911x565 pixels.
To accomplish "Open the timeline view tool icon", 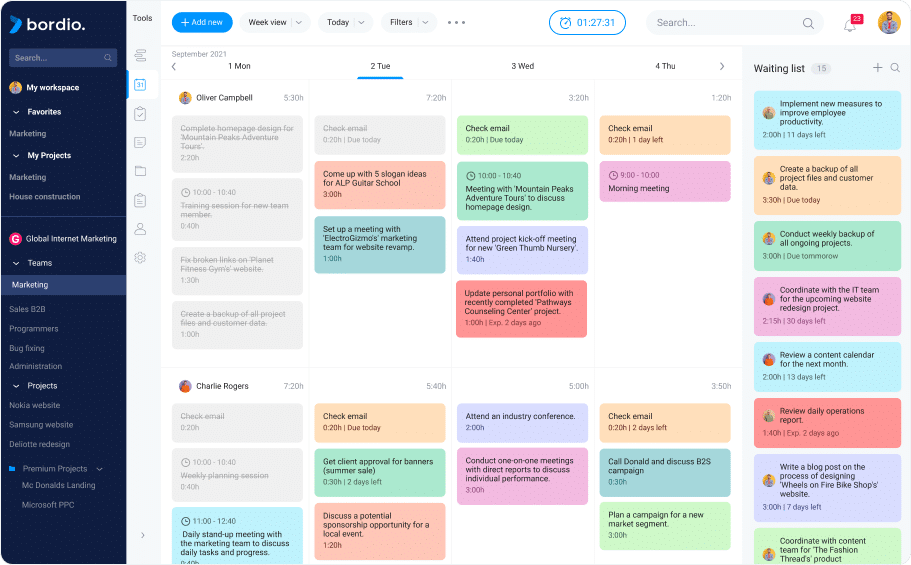I will (140, 56).
